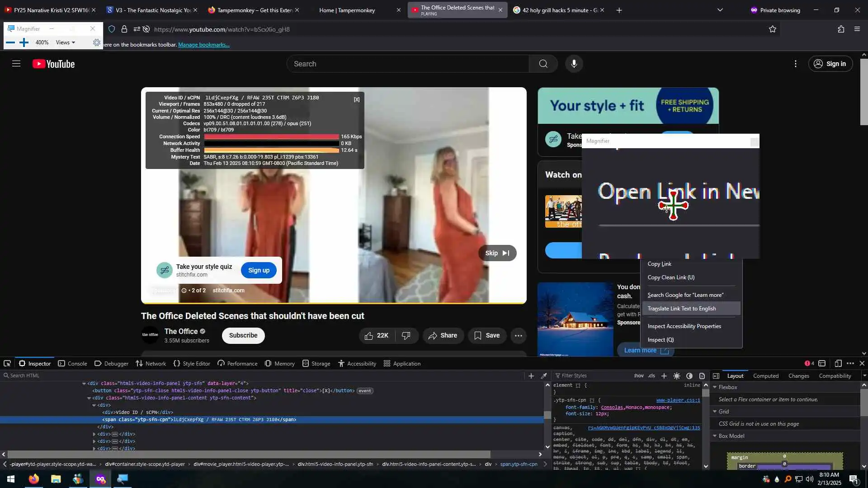Toggle the .cls classes panel
Image resolution: width=868 pixels, height=488 pixels.
coord(651,376)
